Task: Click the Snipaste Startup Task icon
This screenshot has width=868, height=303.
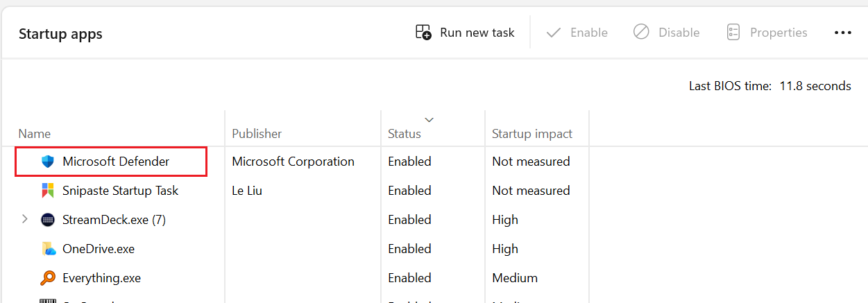Action: pos(48,191)
